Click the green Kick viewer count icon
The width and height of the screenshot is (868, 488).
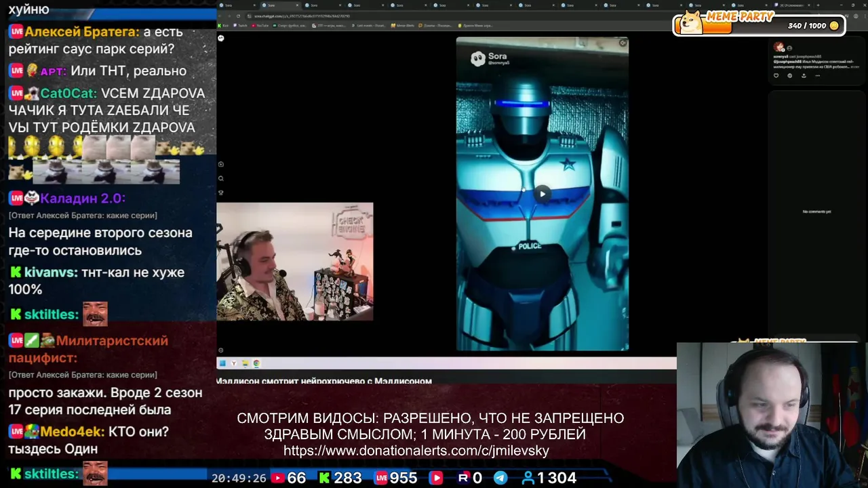pyautogui.click(x=324, y=478)
